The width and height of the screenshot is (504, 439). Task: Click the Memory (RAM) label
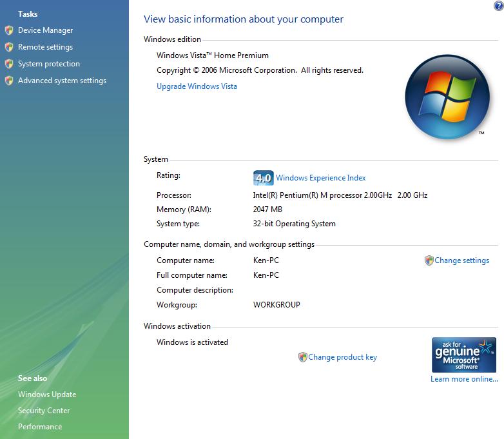click(x=184, y=210)
